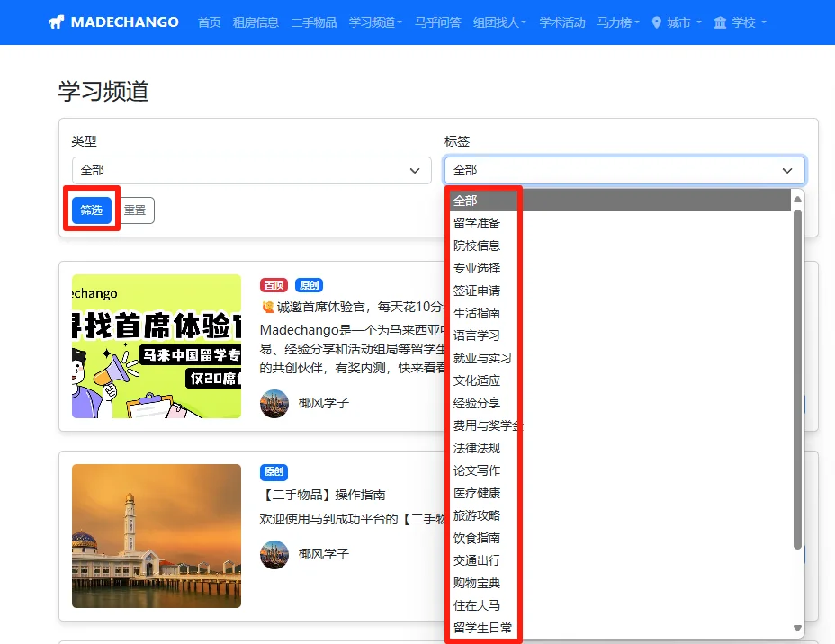Select 交通出行 tag option
835x644 pixels.
620,560
